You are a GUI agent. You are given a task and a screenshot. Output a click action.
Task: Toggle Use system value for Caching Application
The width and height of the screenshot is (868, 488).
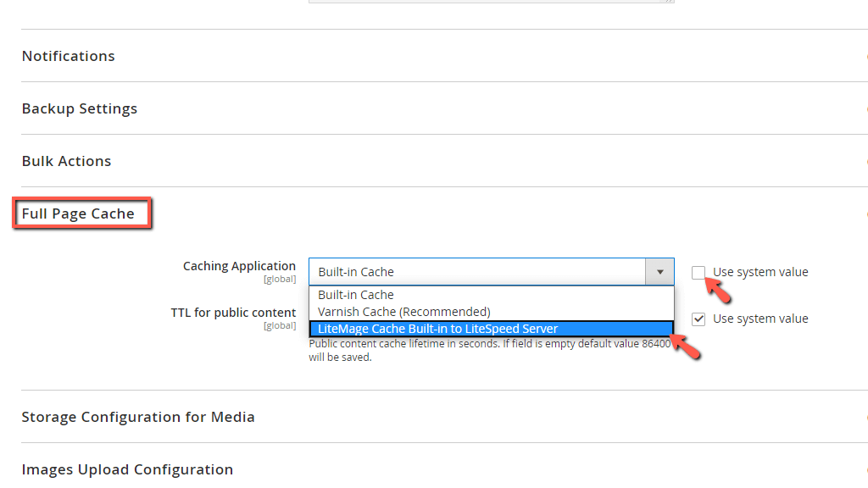click(698, 272)
